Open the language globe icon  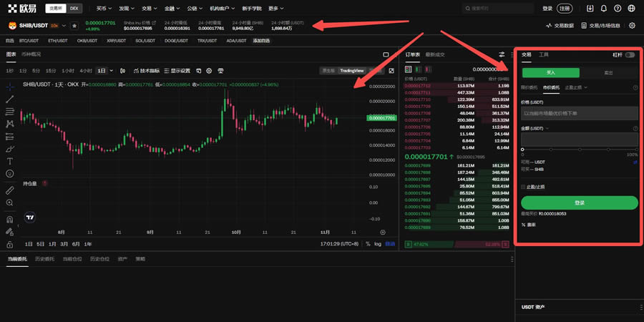pos(630,9)
